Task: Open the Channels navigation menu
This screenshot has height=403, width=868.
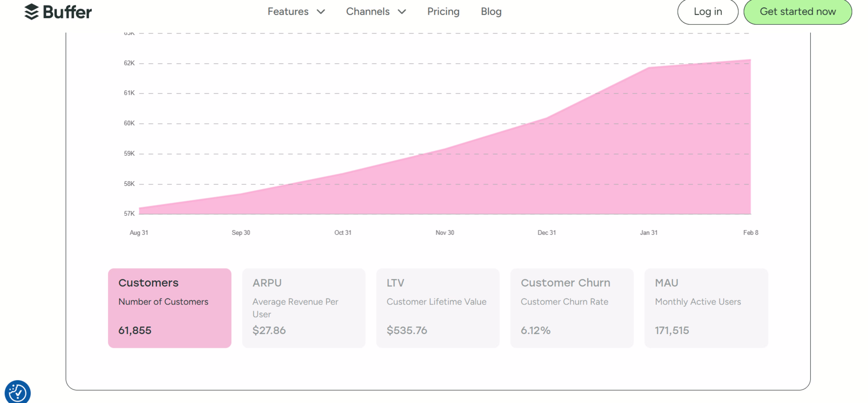Action: (376, 12)
